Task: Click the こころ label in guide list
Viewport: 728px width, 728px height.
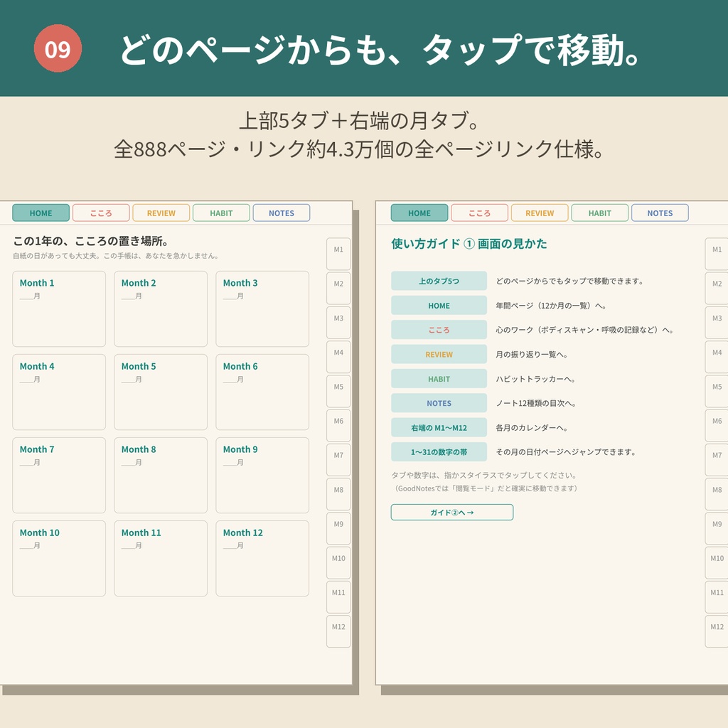Action: (439, 330)
